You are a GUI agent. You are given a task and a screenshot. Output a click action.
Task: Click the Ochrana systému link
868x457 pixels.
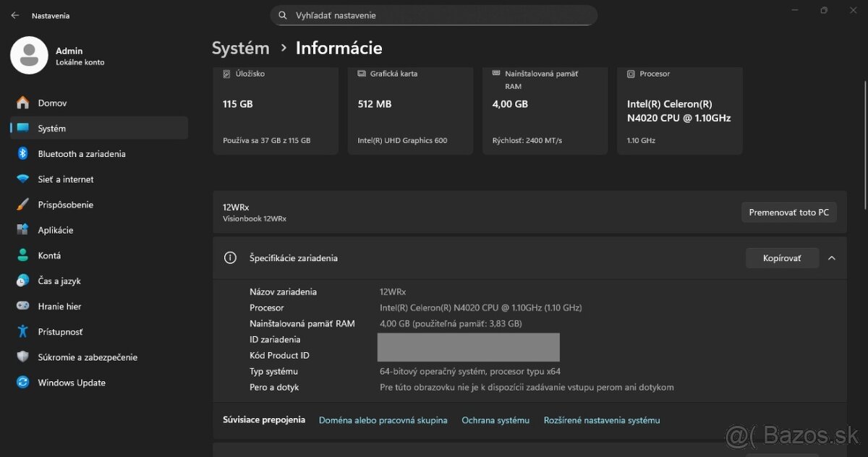495,420
